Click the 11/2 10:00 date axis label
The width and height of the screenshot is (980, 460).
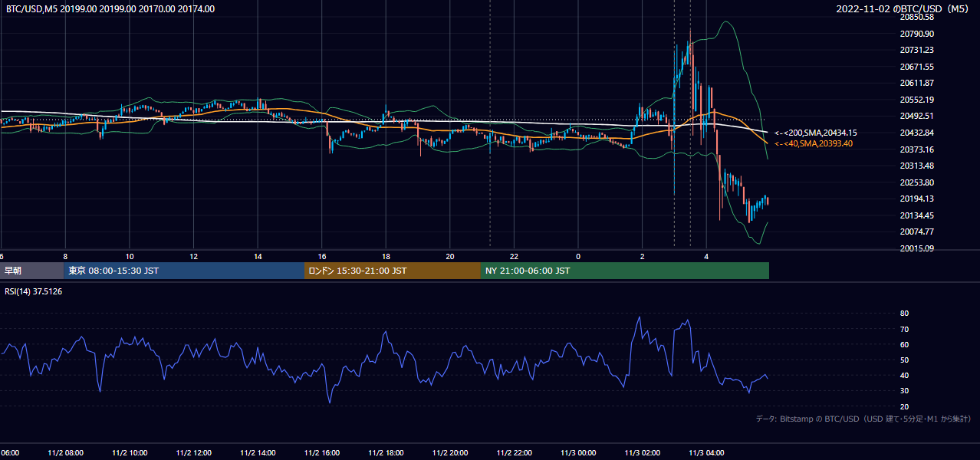click(130, 453)
